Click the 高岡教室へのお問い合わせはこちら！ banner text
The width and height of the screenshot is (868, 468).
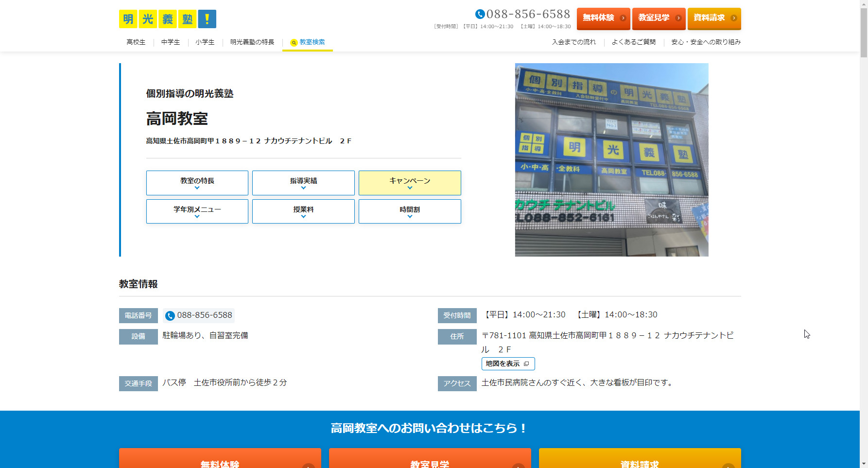(430, 428)
